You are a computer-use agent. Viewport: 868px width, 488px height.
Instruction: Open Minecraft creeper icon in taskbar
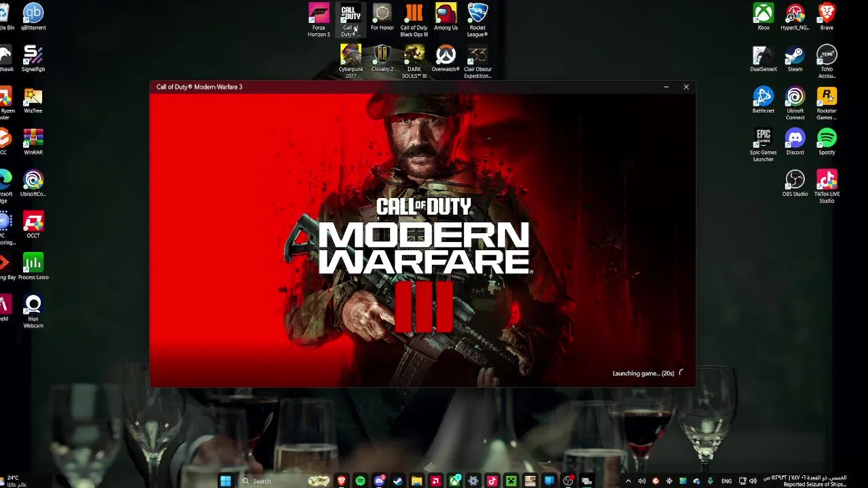coord(511,481)
